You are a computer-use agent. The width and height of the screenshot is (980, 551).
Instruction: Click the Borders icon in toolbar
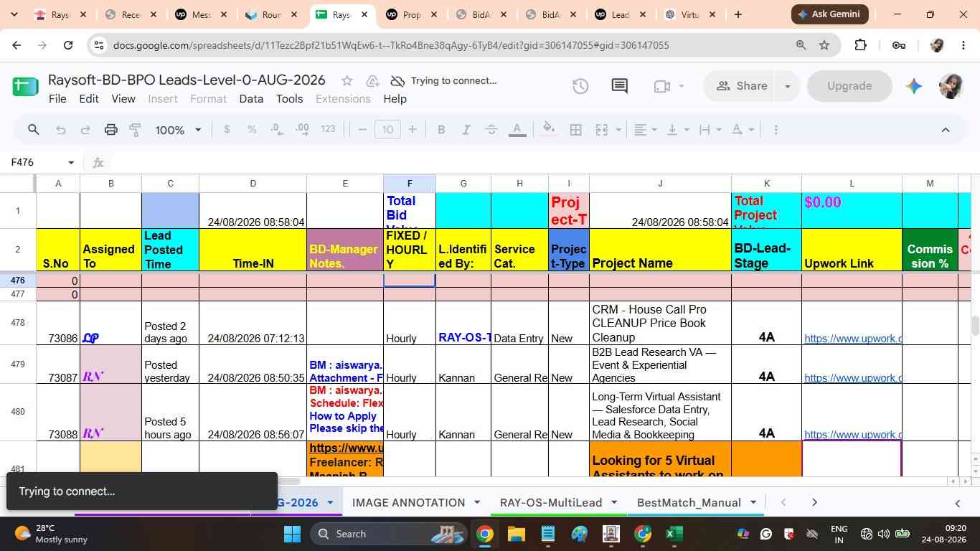pyautogui.click(x=575, y=130)
